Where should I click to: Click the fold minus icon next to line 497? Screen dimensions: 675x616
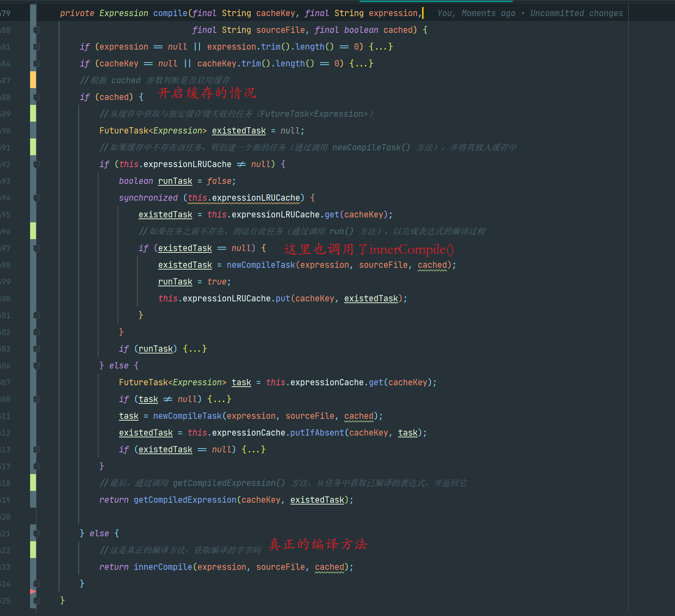coord(36,248)
